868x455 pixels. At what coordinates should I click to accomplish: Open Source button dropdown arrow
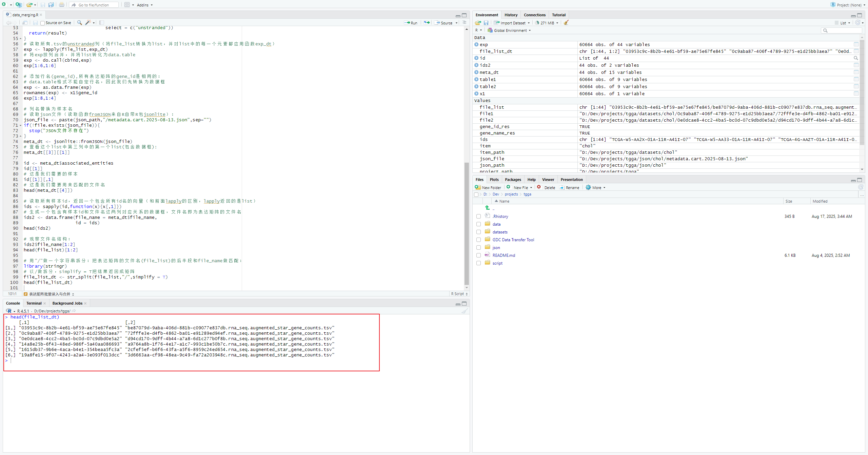click(x=457, y=23)
